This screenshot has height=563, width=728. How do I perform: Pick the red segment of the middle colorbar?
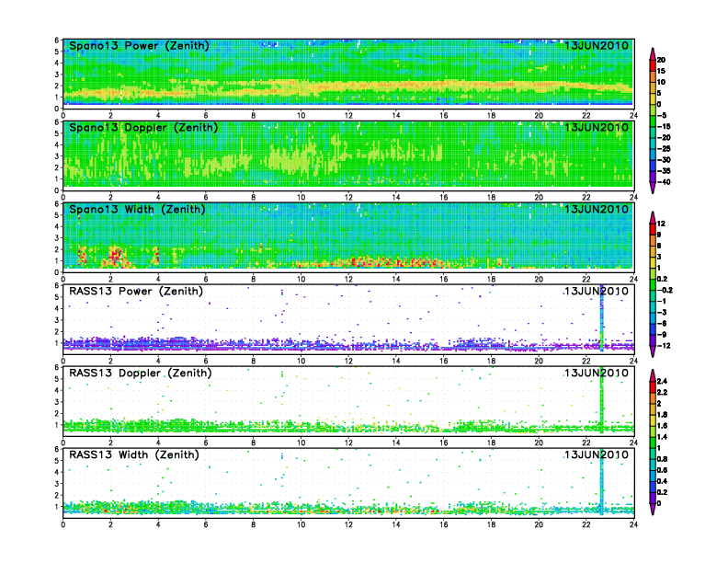click(653, 229)
